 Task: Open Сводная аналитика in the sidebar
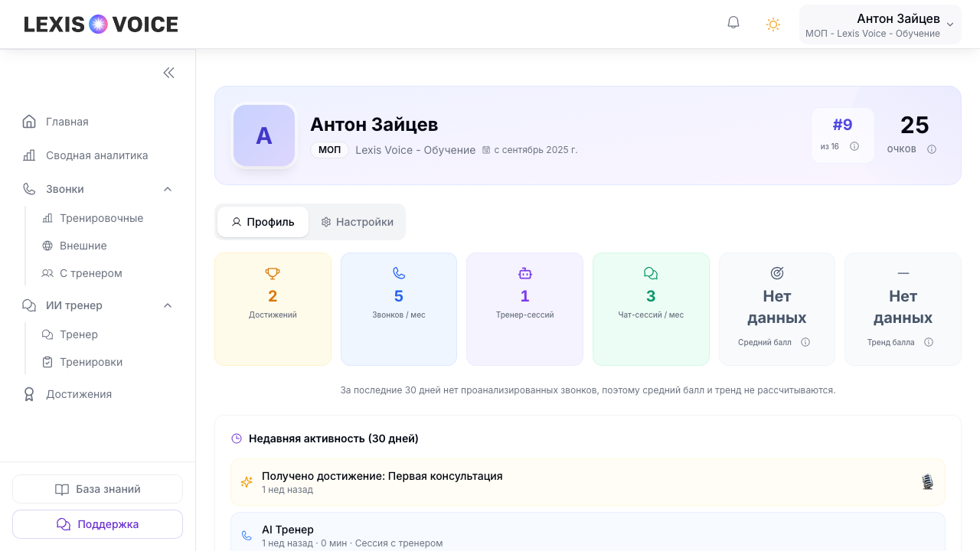(98, 155)
